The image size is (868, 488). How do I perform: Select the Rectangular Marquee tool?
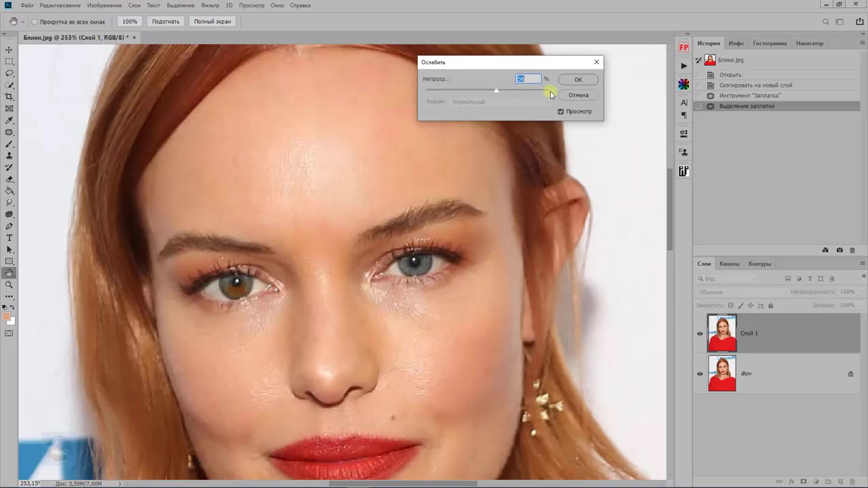click(9, 62)
